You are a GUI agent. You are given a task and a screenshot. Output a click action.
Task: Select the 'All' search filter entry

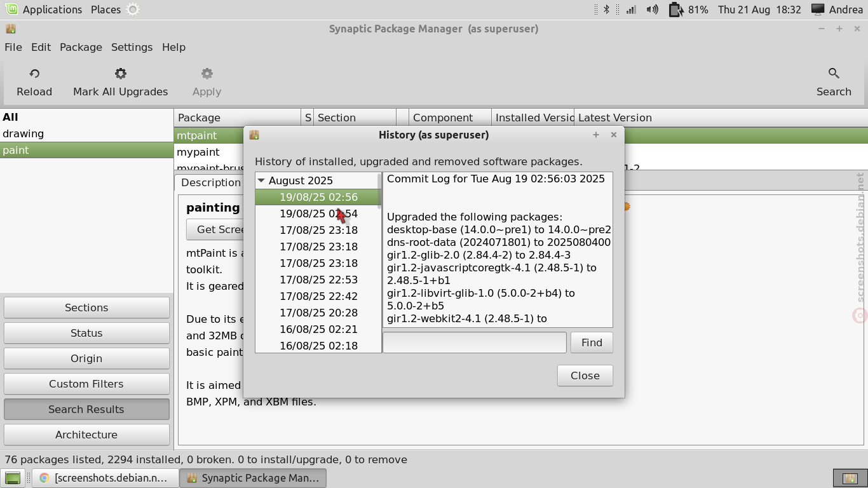[86, 117]
